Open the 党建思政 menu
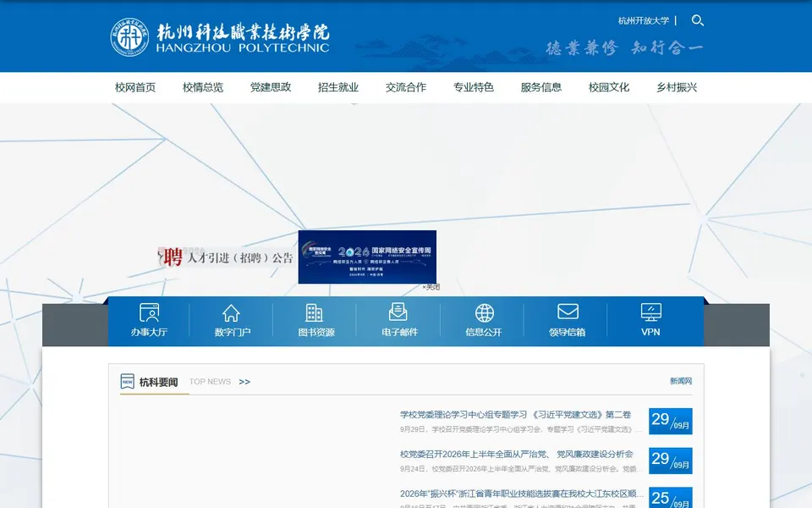 click(x=271, y=87)
